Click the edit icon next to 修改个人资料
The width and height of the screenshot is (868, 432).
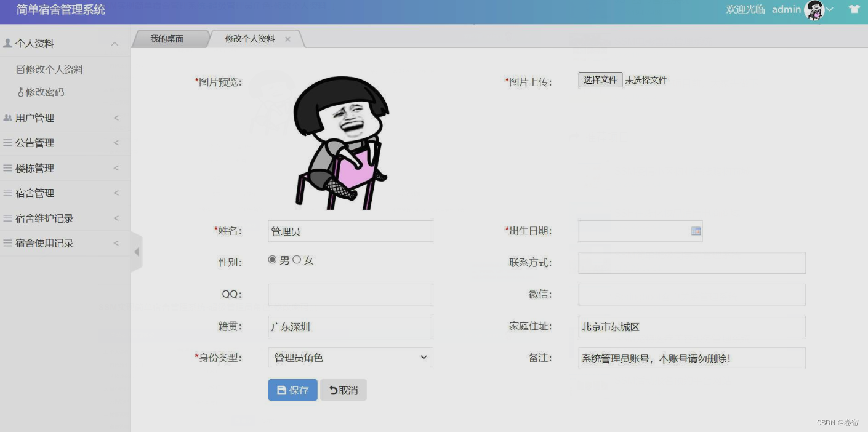[x=20, y=70]
